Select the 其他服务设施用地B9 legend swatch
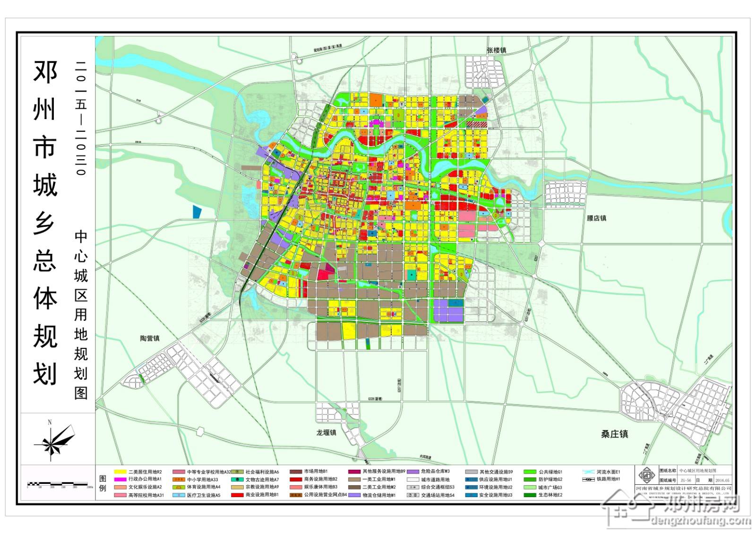Image resolution: width=756 pixels, height=534 pixels. (354, 472)
